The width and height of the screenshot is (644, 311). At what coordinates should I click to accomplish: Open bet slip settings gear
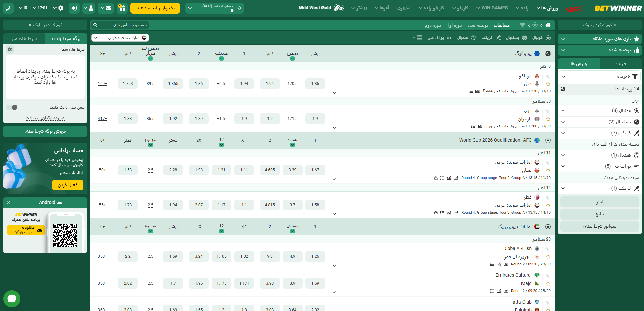point(10,49)
